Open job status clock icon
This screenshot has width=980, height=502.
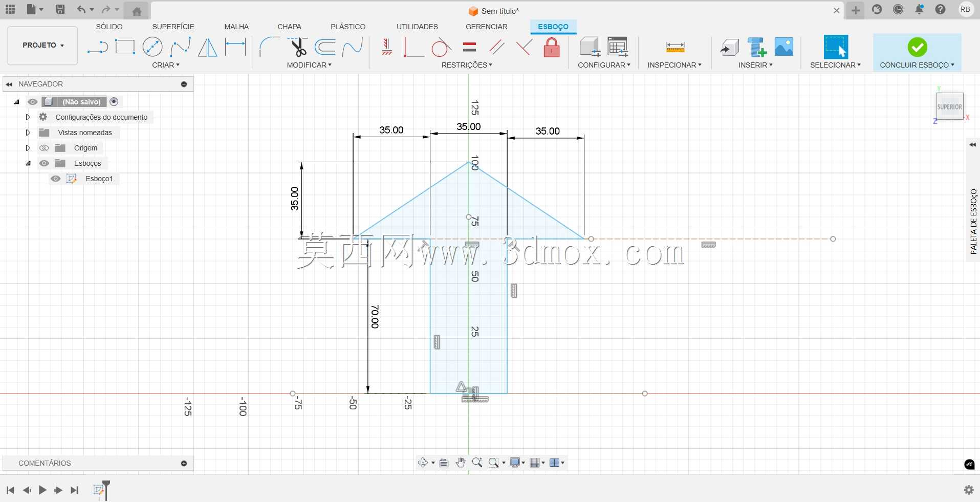pos(898,9)
